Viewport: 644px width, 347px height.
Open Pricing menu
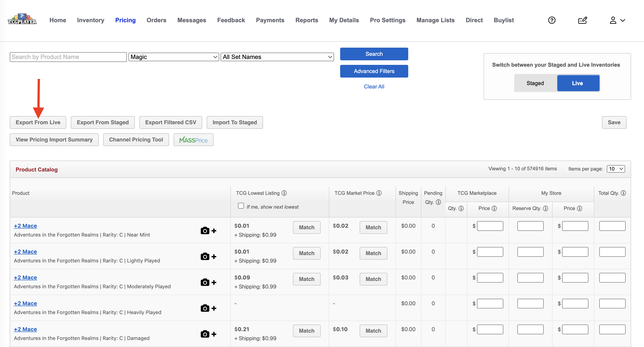click(x=125, y=20)
